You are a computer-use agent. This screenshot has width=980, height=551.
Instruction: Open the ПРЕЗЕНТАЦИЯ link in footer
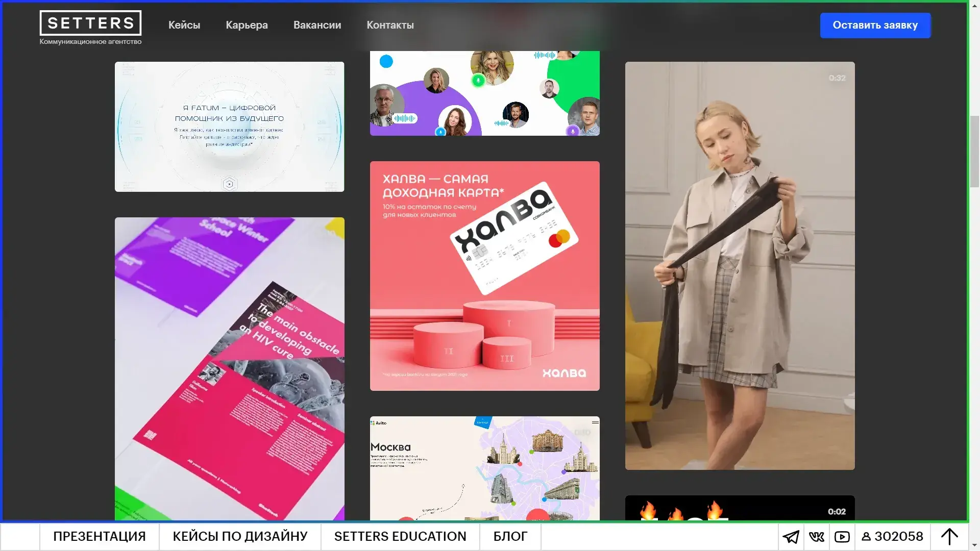pyautogui.click(x=99, y=537)
